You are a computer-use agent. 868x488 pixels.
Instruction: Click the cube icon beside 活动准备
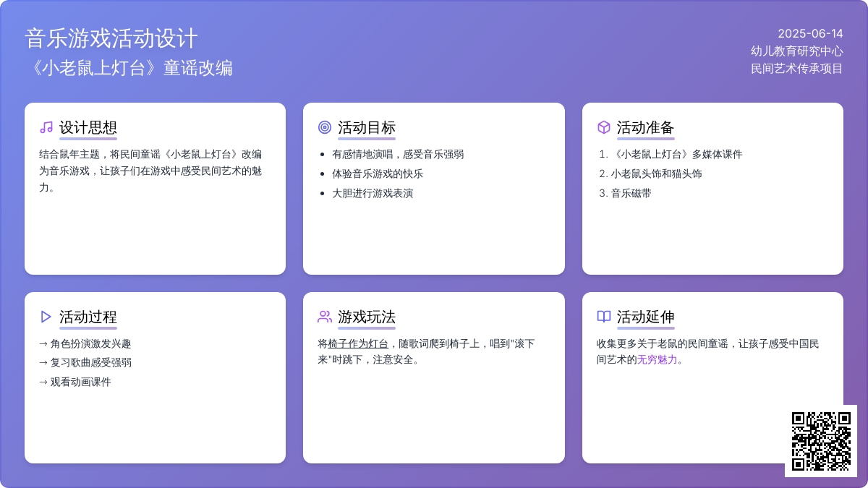[x=604, y=127]
